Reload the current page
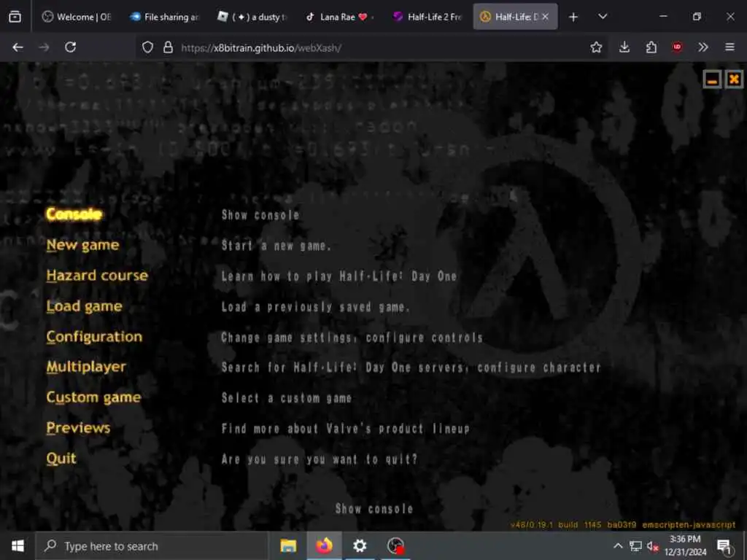The height and width of the screenshot is (560, 747). [x=71, y=47]
